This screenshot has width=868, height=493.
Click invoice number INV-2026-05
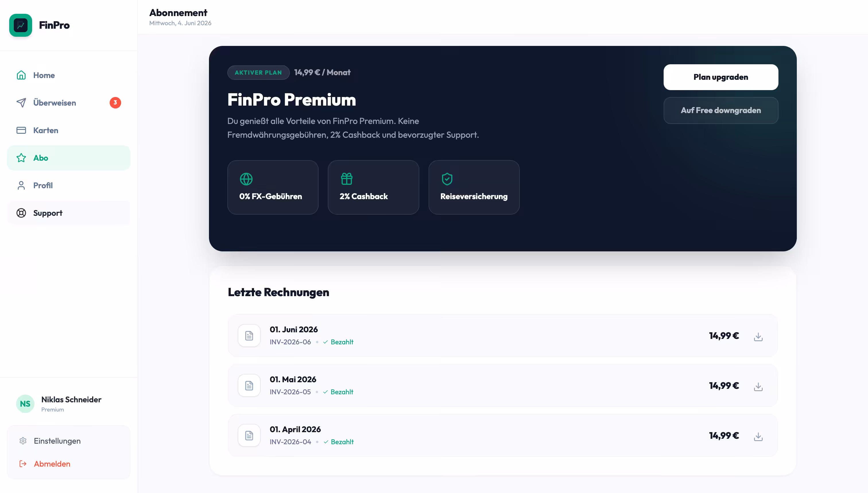(x=290, y=392)
